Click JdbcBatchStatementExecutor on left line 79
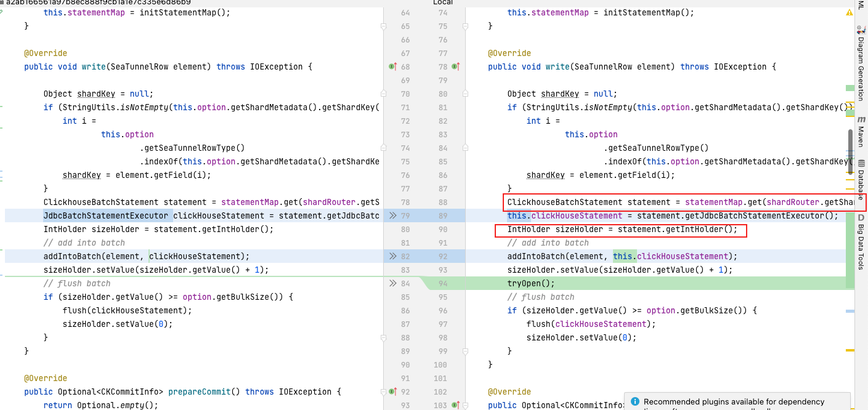The height and width of the screenshot is (410, 868). 106,215
